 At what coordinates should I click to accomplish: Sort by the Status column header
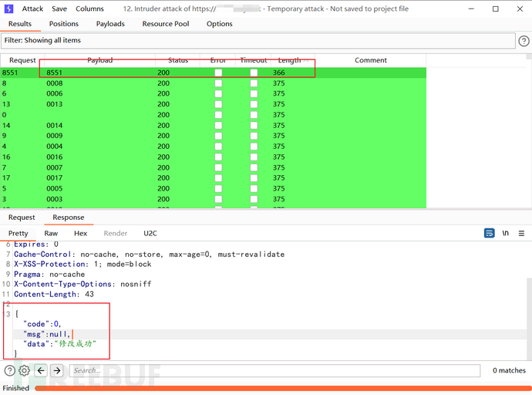(178, 60)
